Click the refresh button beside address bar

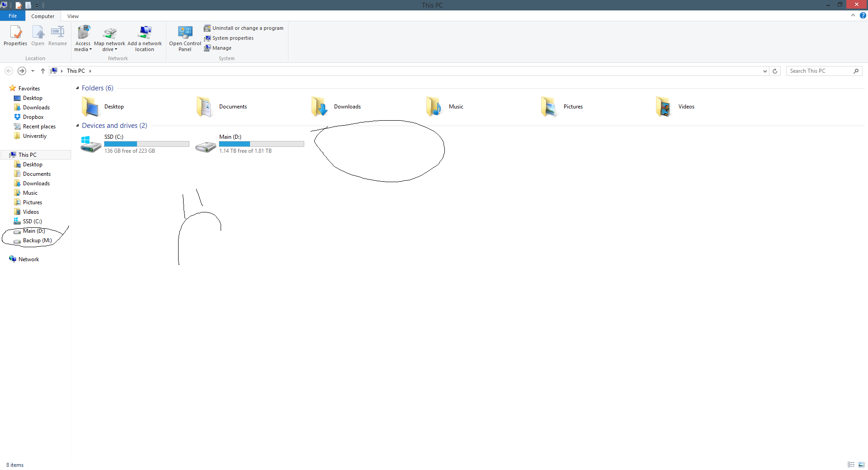[x=775, y=71]
